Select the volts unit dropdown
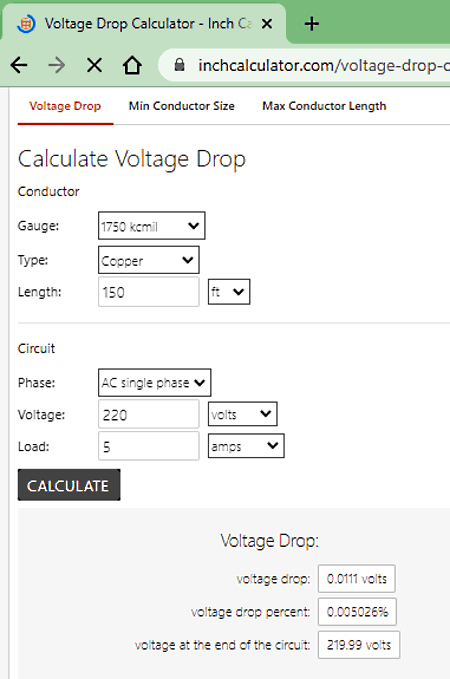The width and height of the screenshot is (450, 679). [x=243, y=414]
